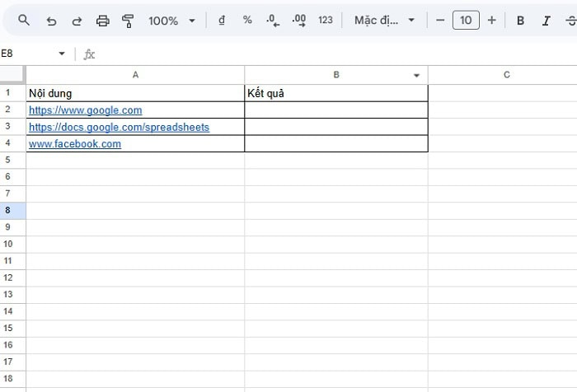
Task: Open the Mặc định font dropdown
Action: (x=384, y=20)
